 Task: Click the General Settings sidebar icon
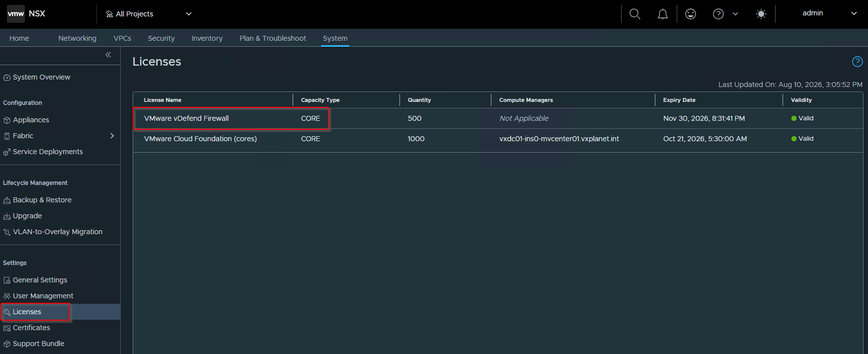pos(7,280)
